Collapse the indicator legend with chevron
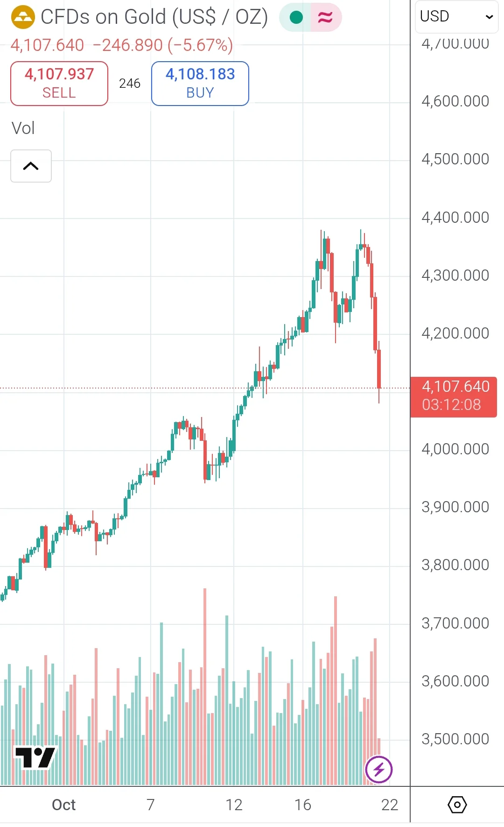The image size is (504, 827). 31,166
